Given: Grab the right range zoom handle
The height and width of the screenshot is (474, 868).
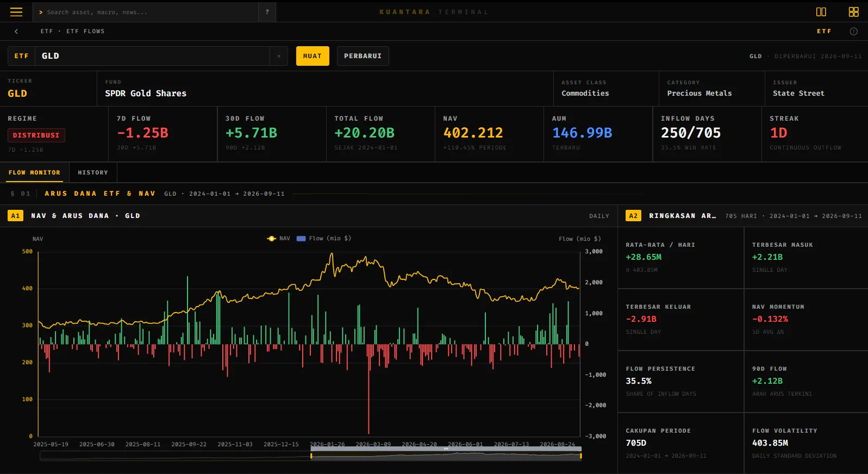Looking at the screenshot, I should coord(580,456).
